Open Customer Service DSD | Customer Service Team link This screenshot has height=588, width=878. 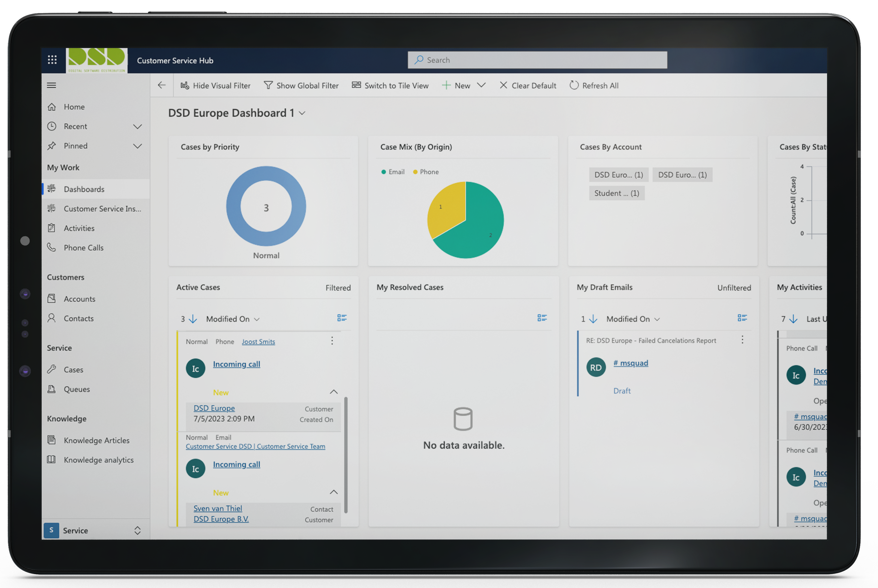pyautogui.click(x=255, y=446)
